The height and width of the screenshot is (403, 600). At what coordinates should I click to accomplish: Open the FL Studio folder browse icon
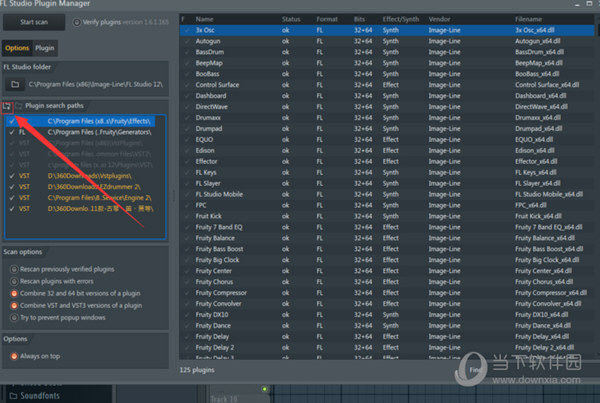coord(15,84)
